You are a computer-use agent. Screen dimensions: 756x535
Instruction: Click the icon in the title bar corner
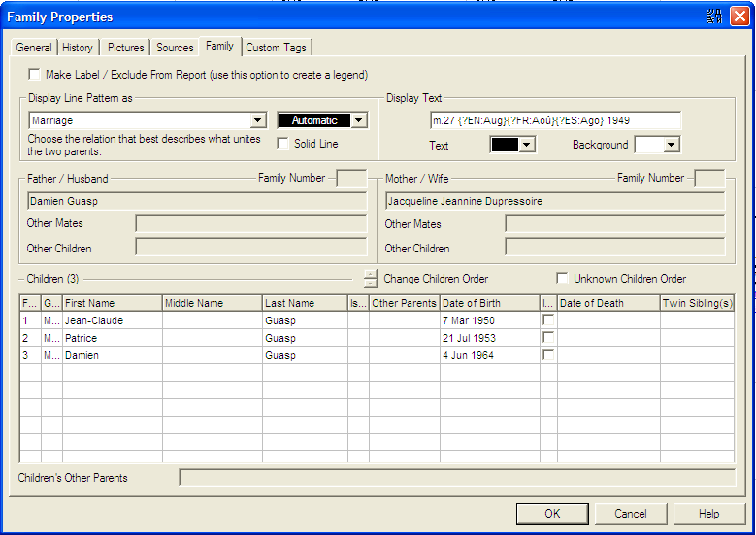coord(715,17)
